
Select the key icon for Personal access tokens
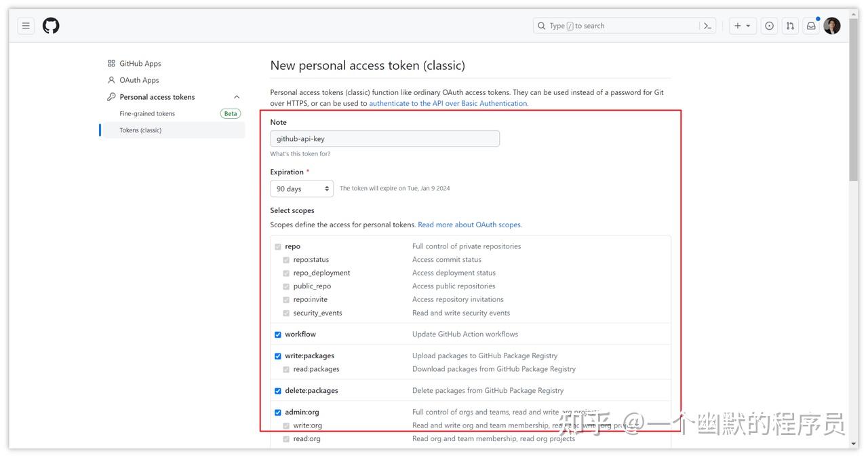click(x=111, y=96)
